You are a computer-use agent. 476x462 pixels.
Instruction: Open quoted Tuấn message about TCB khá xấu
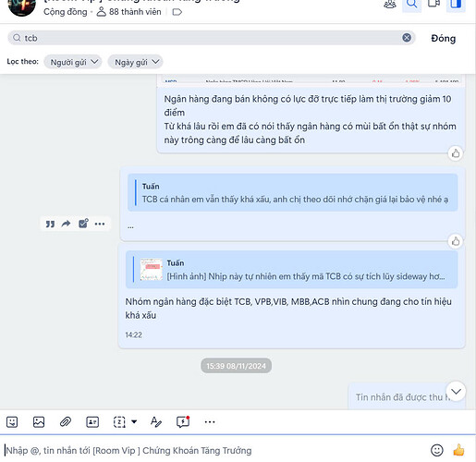tap(292, 192)
